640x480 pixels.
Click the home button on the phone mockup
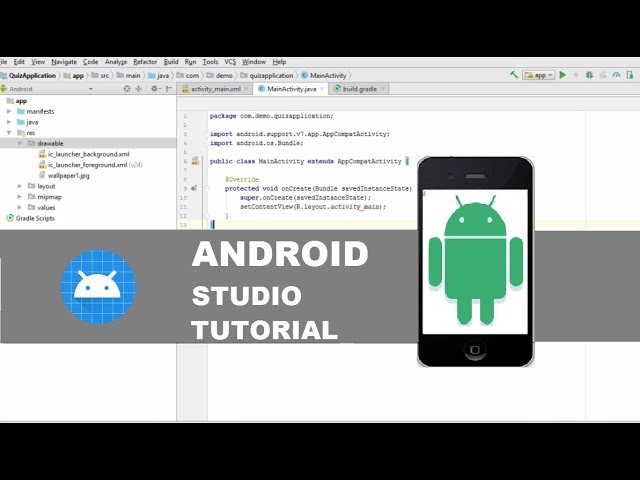(475, 350)
